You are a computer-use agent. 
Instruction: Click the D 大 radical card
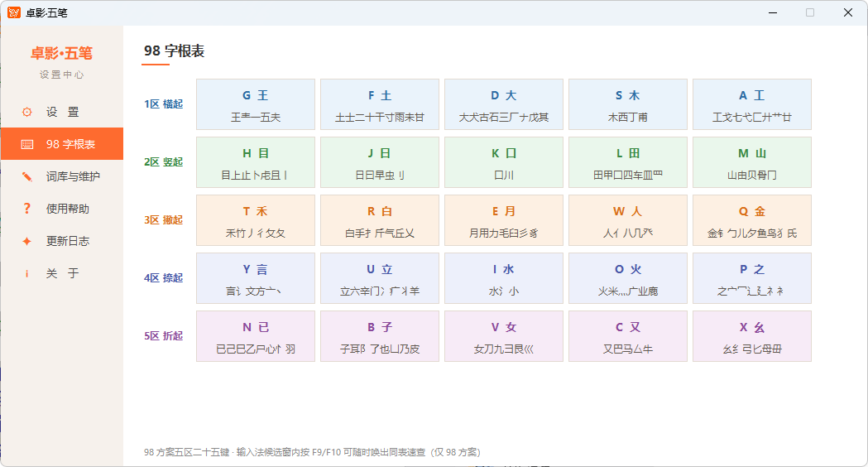tap(504, 104)
